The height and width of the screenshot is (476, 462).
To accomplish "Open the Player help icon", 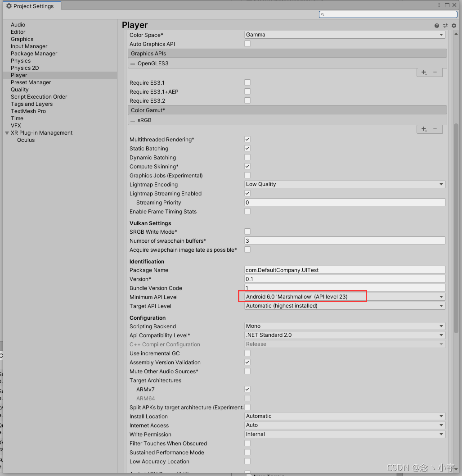I will (436, 26).
